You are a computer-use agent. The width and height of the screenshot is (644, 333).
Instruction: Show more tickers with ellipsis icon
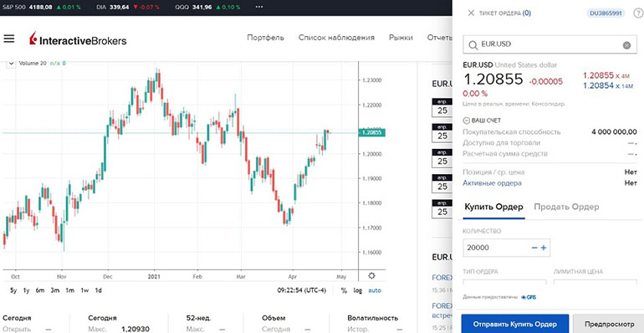(x=258, y=7)
